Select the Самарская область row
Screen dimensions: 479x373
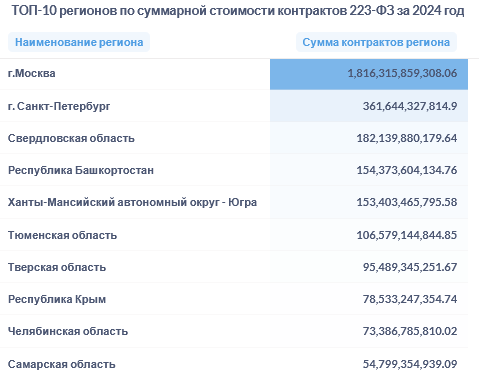234,361
